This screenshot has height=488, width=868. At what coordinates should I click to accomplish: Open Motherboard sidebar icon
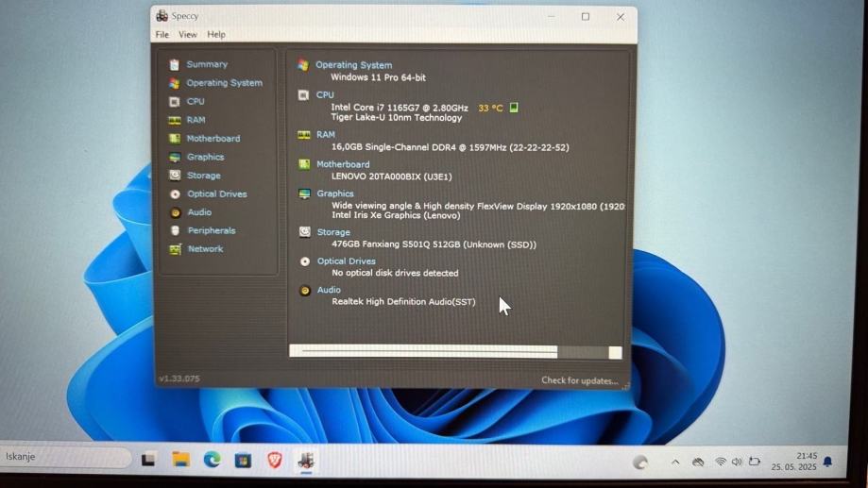[x=175, y=139]
